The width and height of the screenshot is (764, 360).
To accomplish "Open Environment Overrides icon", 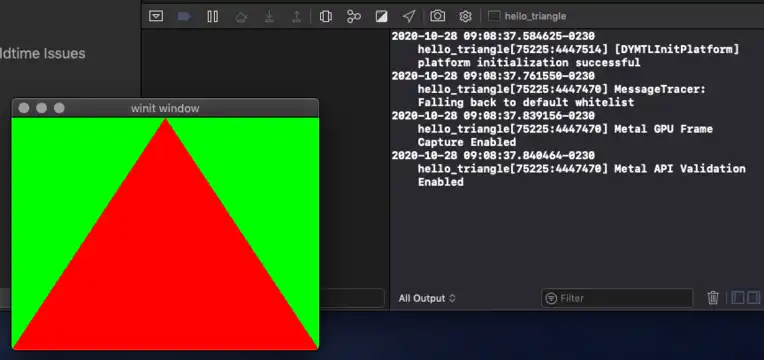I will pos(382,17).
